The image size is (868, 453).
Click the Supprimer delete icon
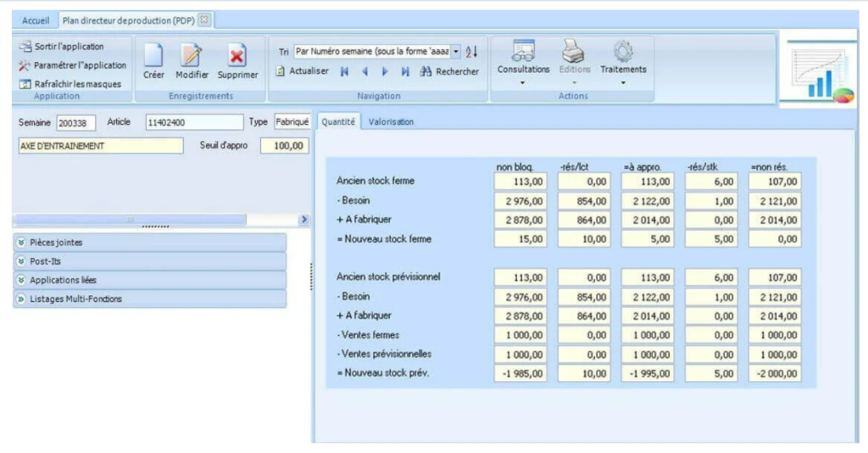pos(237,56)
